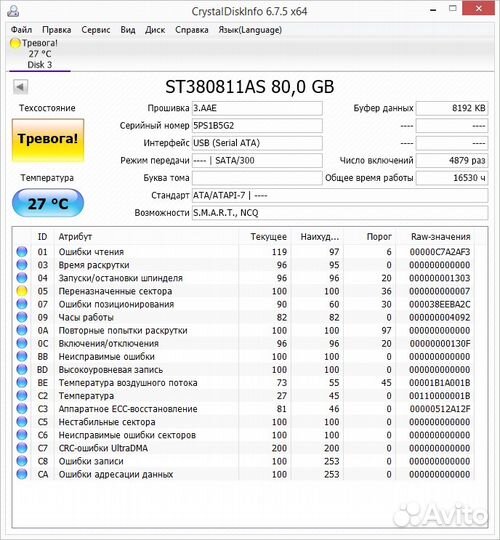Viewport: 500px width, 540px height.
Task: Click raw value 00000512A12F
Action: tap(440, 409)
